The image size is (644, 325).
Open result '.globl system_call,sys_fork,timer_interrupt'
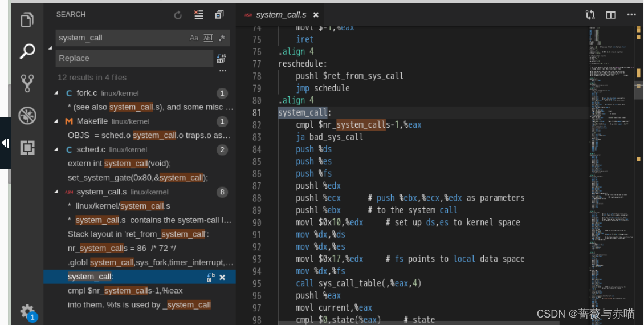140,262
